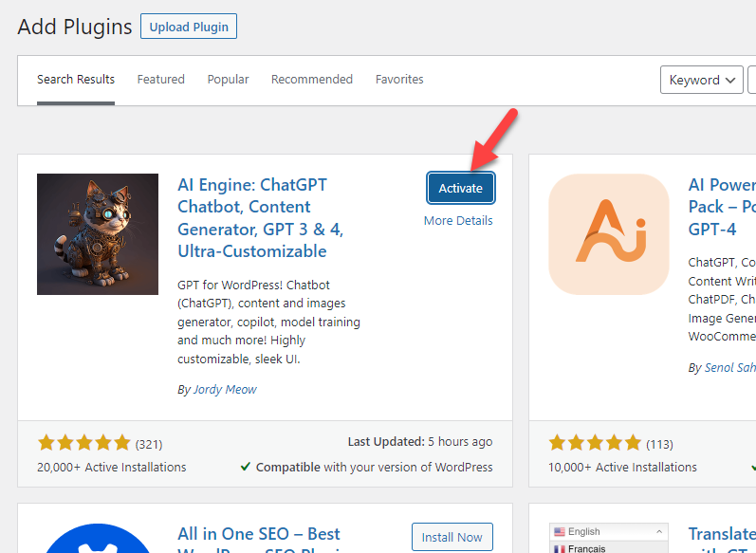Open author Jordy Meow's link
Image resolution: width=756 pixels, height=553 pixels.
pyautogui.click(x=225, y=389)
